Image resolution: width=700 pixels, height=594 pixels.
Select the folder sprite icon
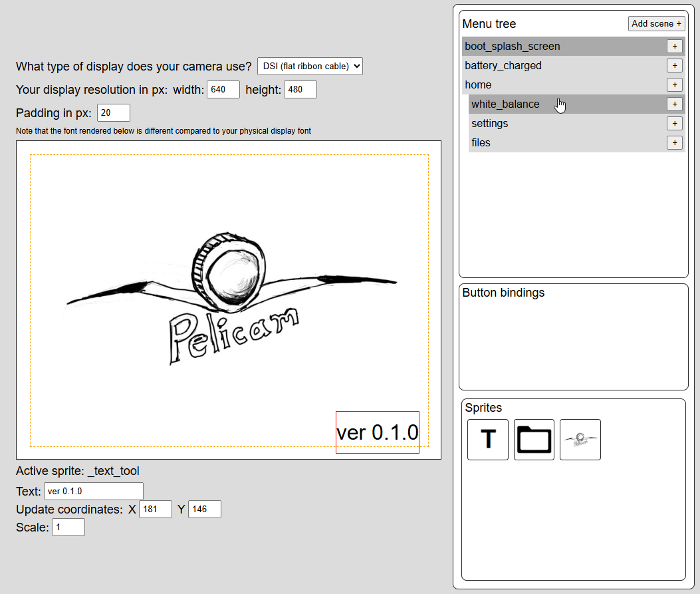tap(534, 440)
